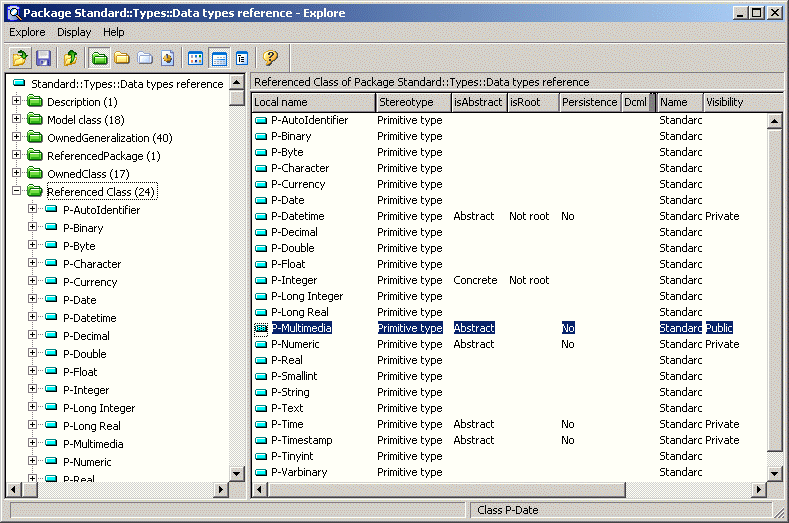The image size is (789, 523).
Task: Click the right list's horizontal scrollbar right arrow
Action: coord(759,489)
